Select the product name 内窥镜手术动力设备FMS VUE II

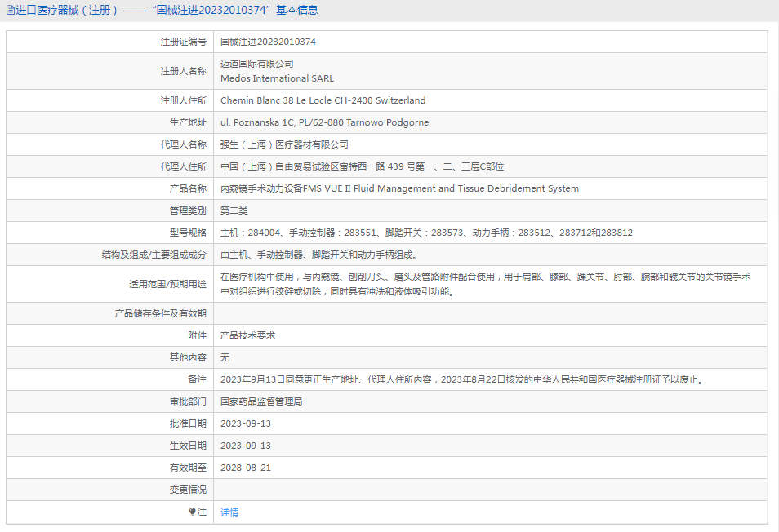[x=399, y=188]
